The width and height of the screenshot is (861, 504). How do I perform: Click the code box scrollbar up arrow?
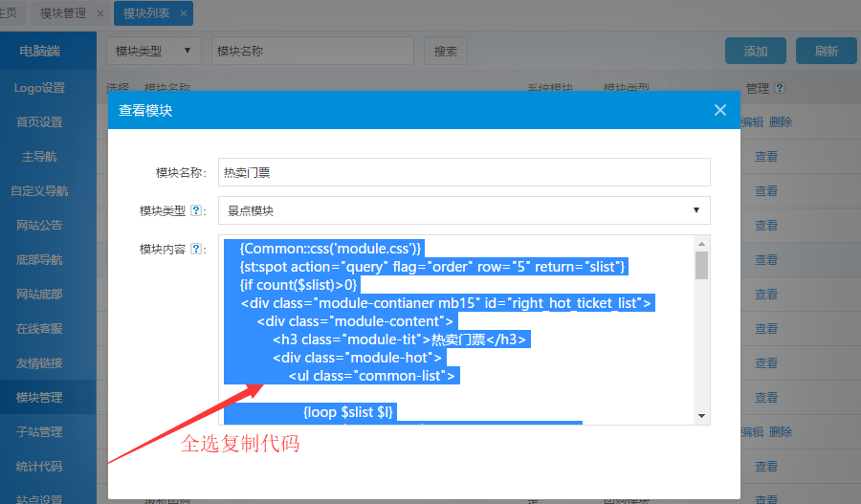tap(701, 244)
